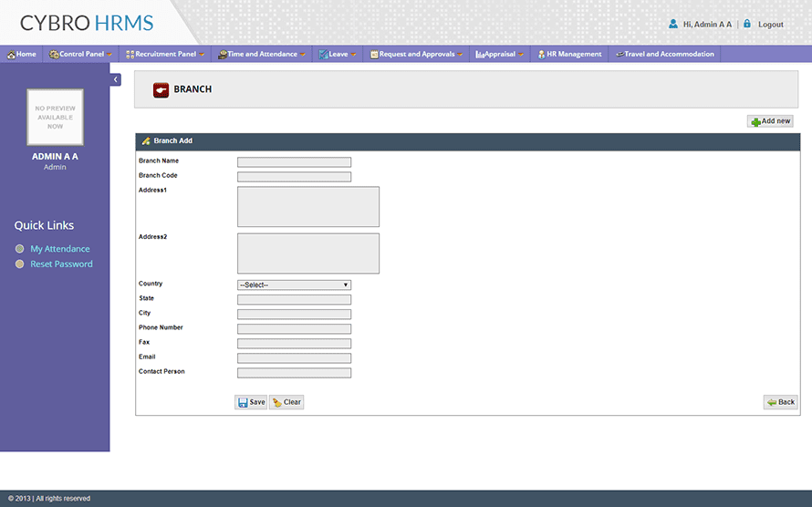Click the Time and Attendance icon
812x507 pixels.
tap(223, 55)
